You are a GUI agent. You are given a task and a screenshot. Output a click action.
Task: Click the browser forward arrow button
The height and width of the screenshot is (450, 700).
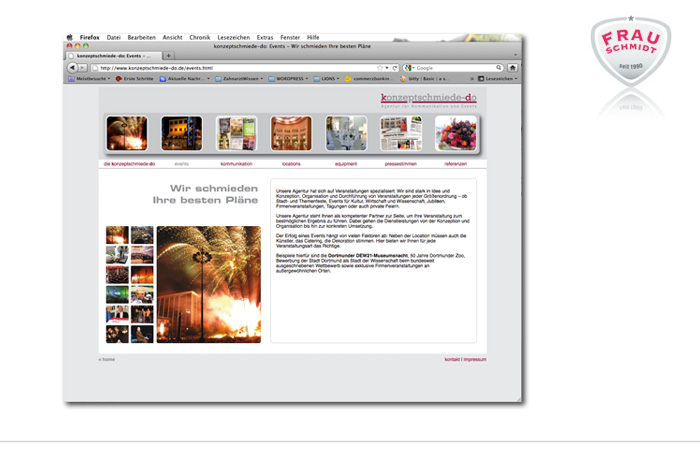click(83, 68)
